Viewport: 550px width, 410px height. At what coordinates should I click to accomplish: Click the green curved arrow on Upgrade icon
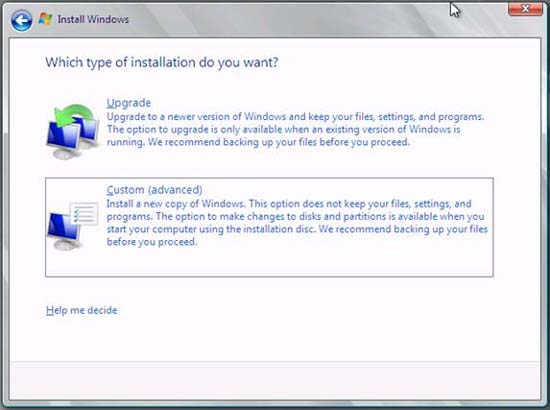(75, 115)
